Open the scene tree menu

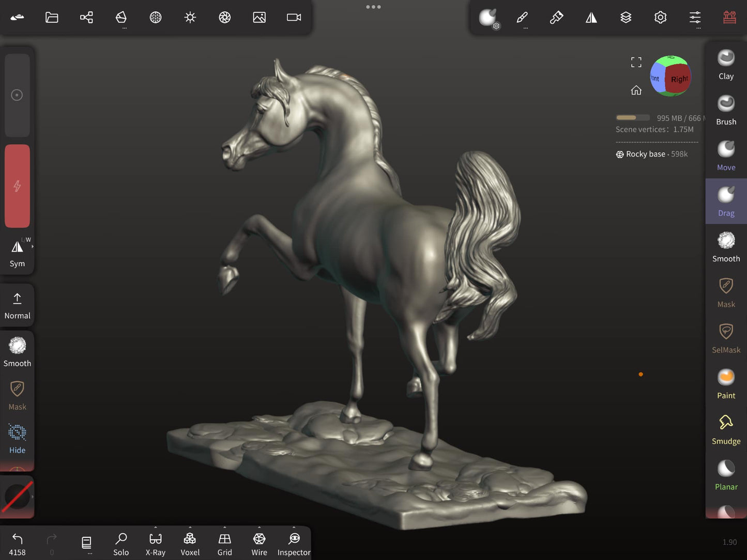click(x=86, y=18)
